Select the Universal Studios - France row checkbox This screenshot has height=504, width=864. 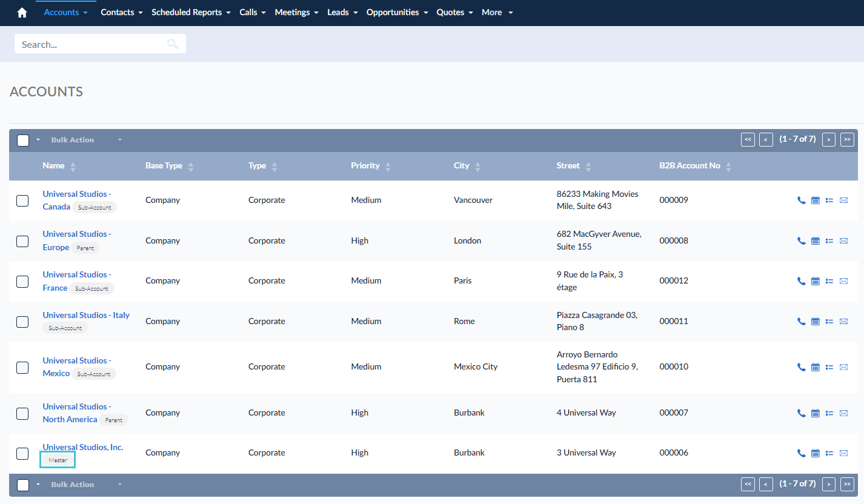coord(22,281)
